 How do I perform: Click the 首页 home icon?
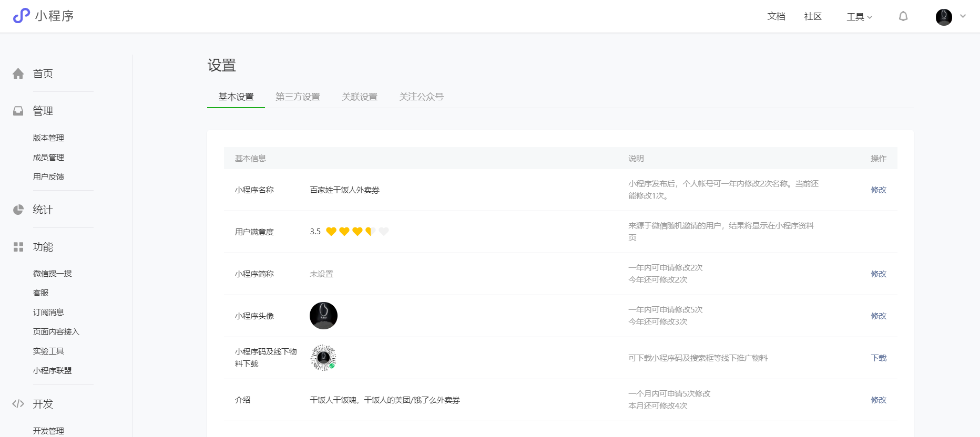tap(18, 74)
